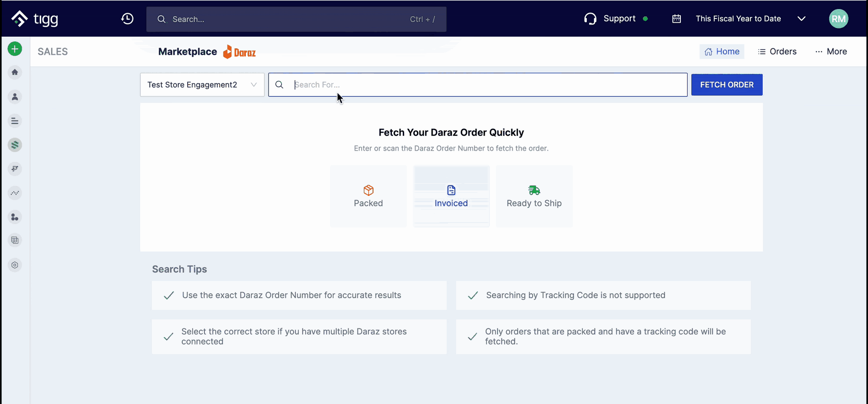Open the sidebar table grid icon
This screenshot has width=868, height=404.
[x=15, y=240]
